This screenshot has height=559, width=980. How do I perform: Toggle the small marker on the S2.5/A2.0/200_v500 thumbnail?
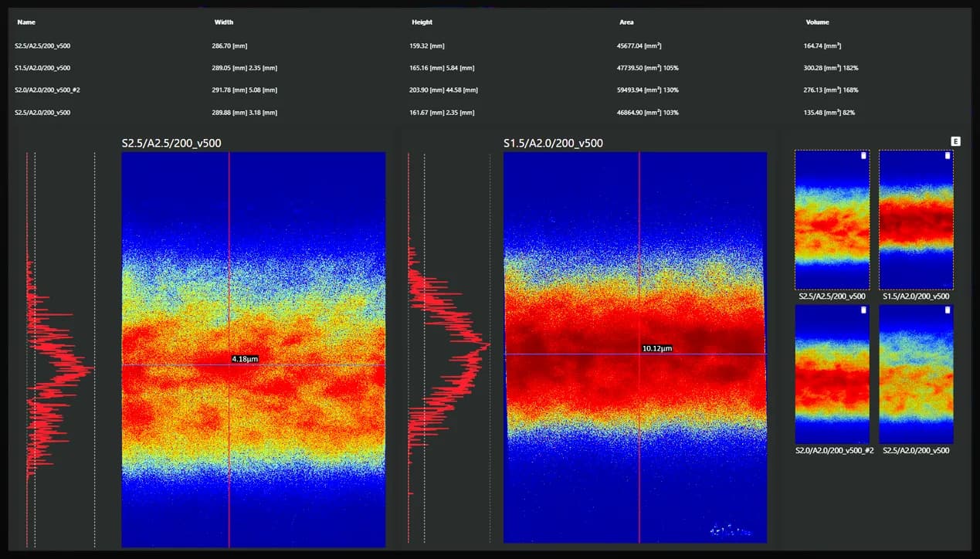(x=948, y=310)
